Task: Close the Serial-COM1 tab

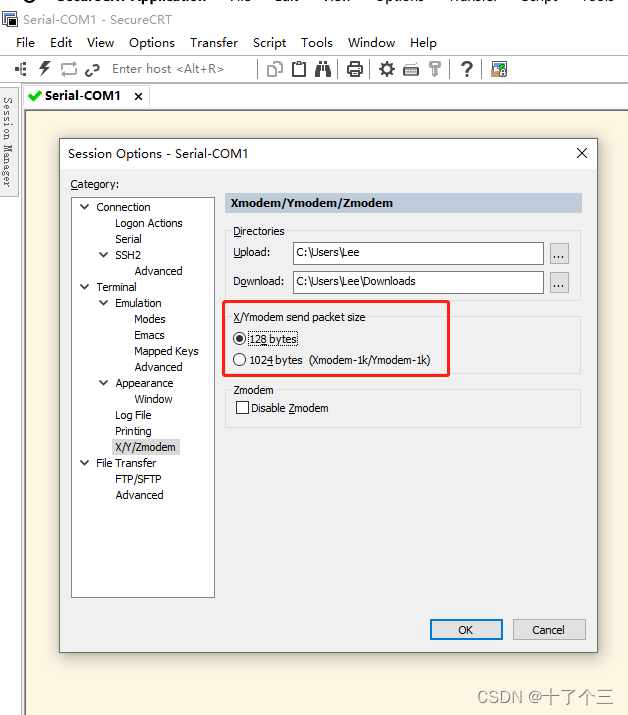Action: coord(138,97)
